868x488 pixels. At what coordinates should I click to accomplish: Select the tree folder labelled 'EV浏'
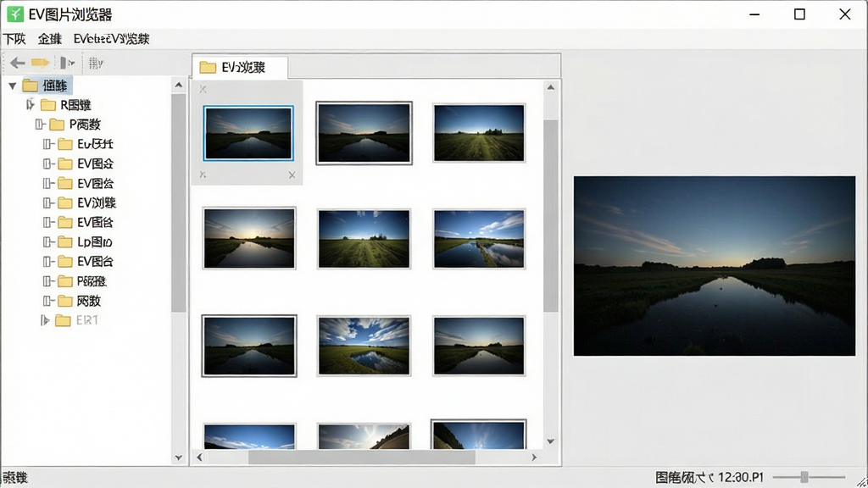97,203
